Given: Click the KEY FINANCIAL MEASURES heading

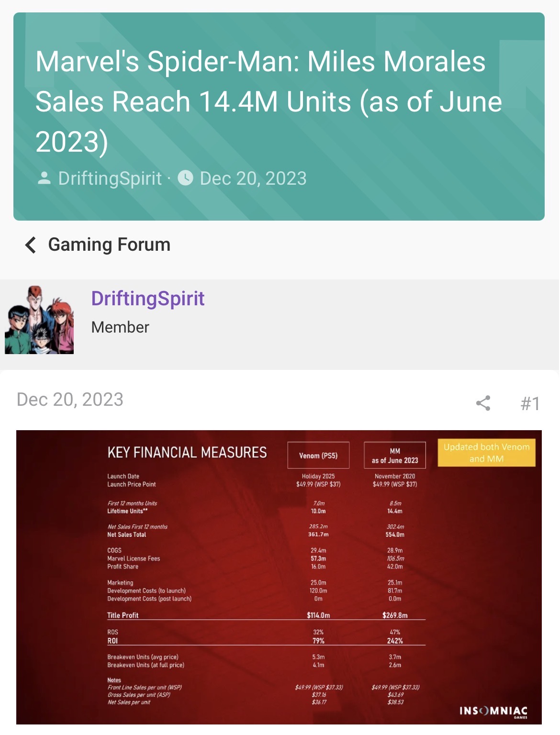Looking at the screenshot, I should tap(187, 453).
